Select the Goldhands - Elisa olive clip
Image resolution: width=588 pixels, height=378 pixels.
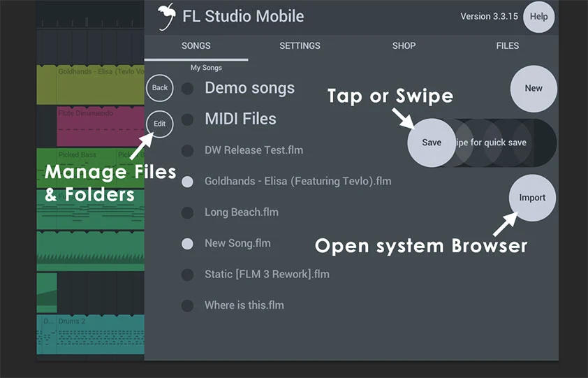point(90,85)
